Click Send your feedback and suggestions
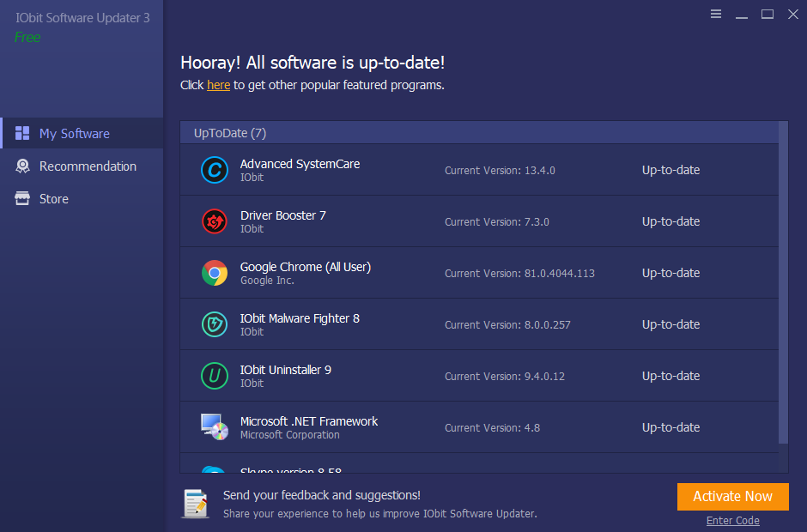This screenshot has height=532, width=807. tap(322, 495)
